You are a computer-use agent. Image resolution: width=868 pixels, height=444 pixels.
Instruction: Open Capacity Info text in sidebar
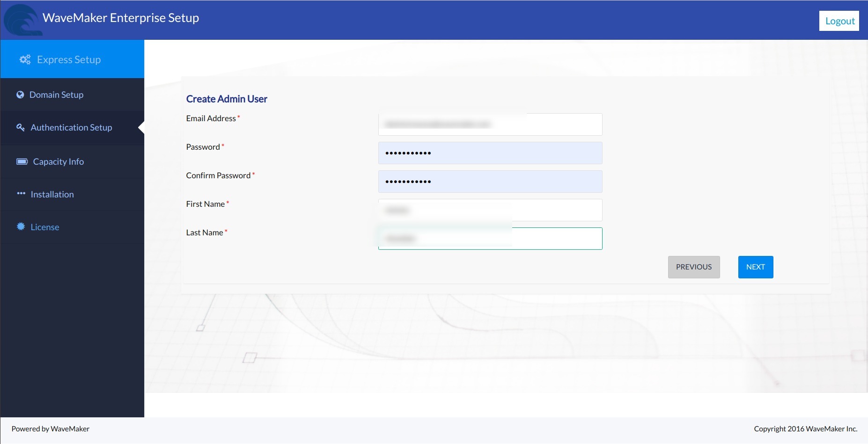click(x=59, y=161)
